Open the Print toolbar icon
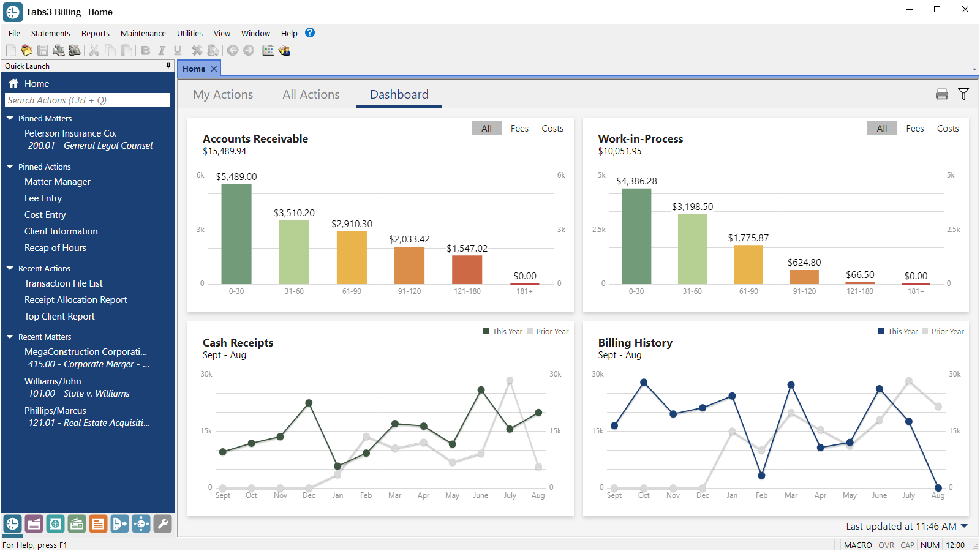This screenshot has height=551, width=980. [59, 50]
